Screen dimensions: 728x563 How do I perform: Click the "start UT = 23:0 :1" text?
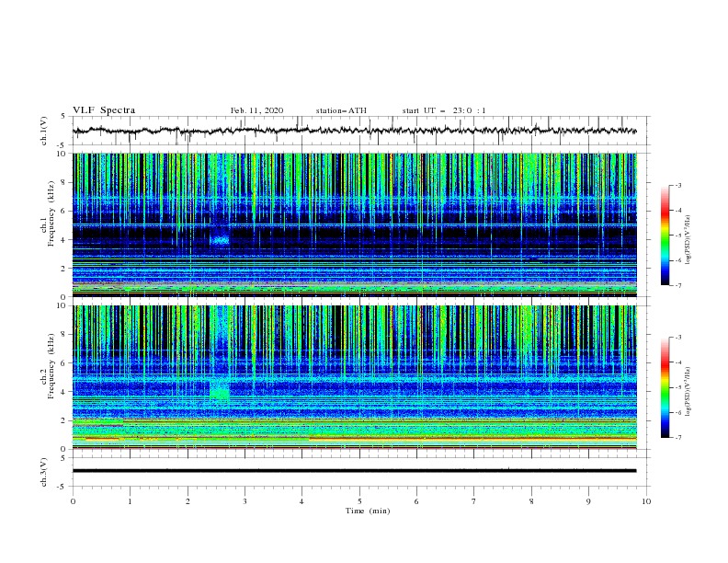(444, 110)
